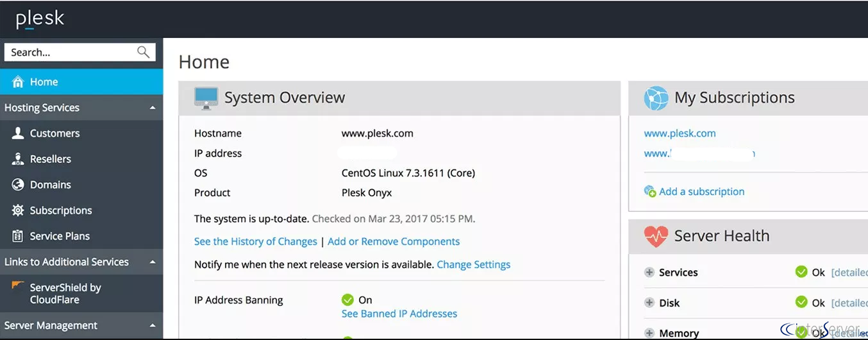868x340 pixels.
Task: Collapse the Server Management section
Action: pos(153,326)
